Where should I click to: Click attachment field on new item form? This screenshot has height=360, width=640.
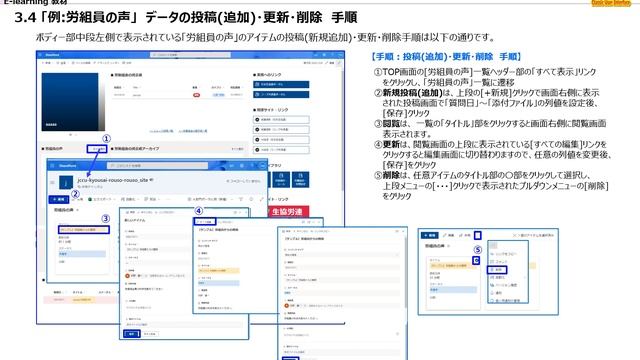183,324
